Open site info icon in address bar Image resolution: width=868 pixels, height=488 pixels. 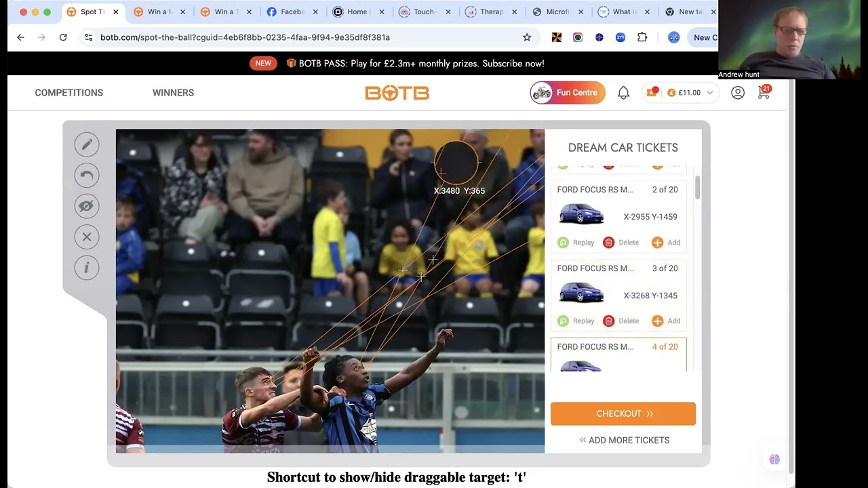tap(88, 37)
